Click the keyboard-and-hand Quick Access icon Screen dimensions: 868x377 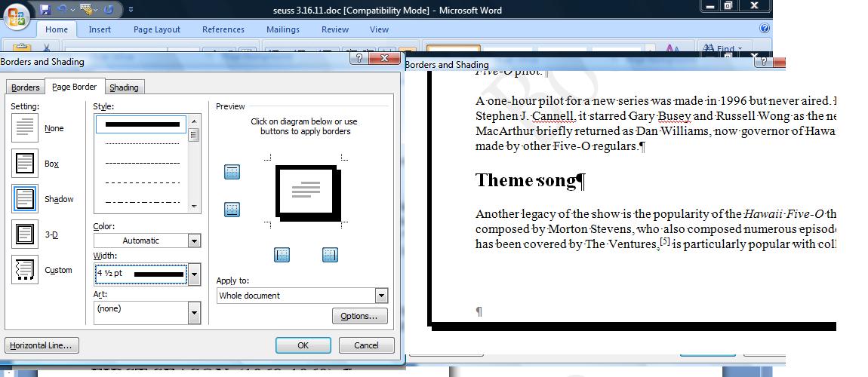point(86,10)
